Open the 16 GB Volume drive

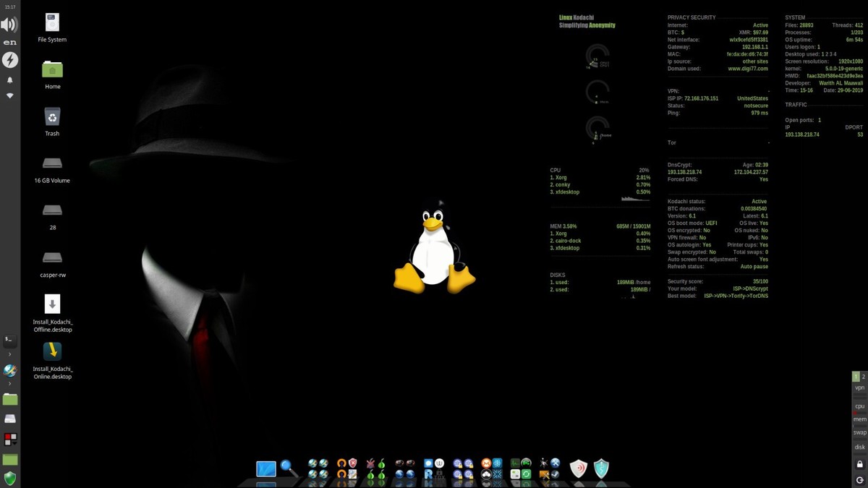click(52, 163)
